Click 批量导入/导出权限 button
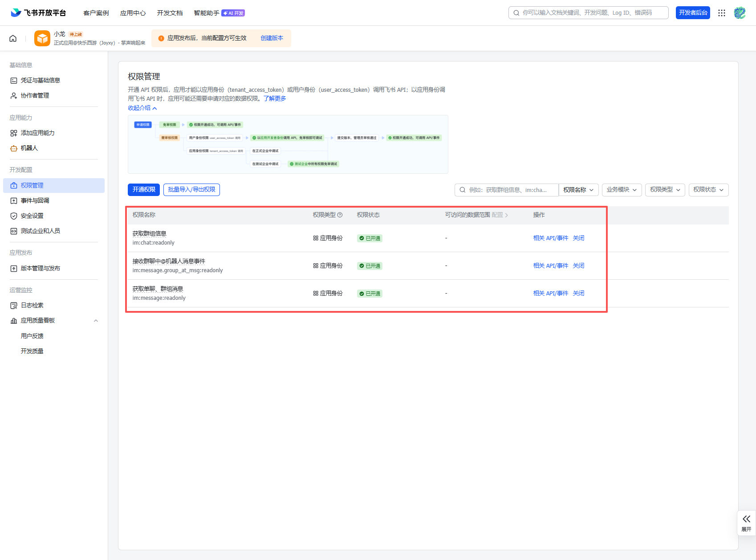The height and width of the screenshot is (560, 756). click(x=191, y=190)
